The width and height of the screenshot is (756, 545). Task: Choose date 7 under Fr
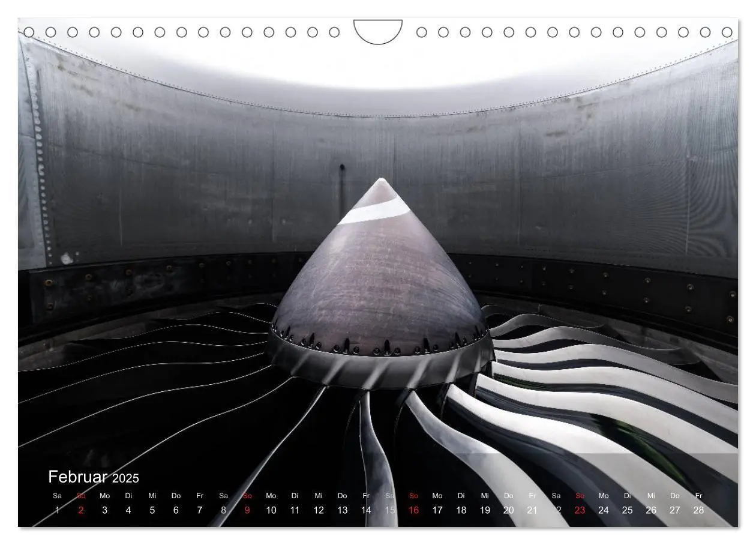(x=200, y=510)
